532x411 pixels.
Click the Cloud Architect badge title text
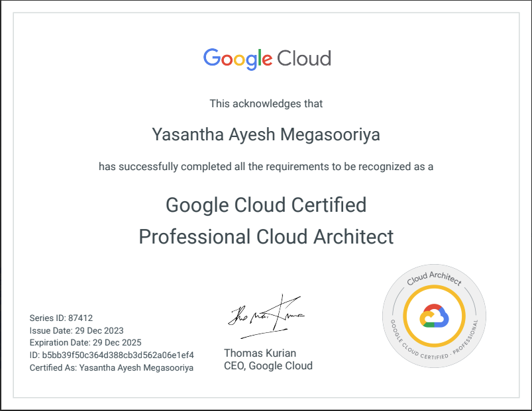[434, 279]
